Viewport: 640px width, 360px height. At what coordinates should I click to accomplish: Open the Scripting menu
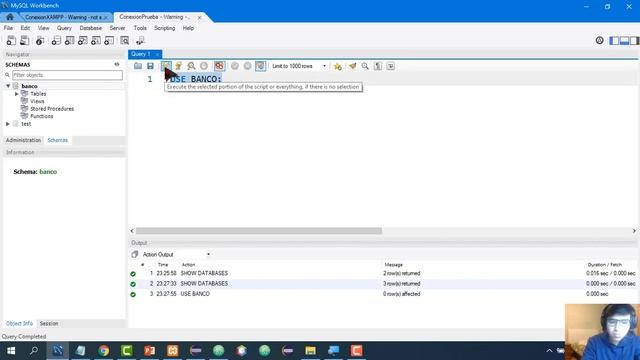(x=164, y=28)
